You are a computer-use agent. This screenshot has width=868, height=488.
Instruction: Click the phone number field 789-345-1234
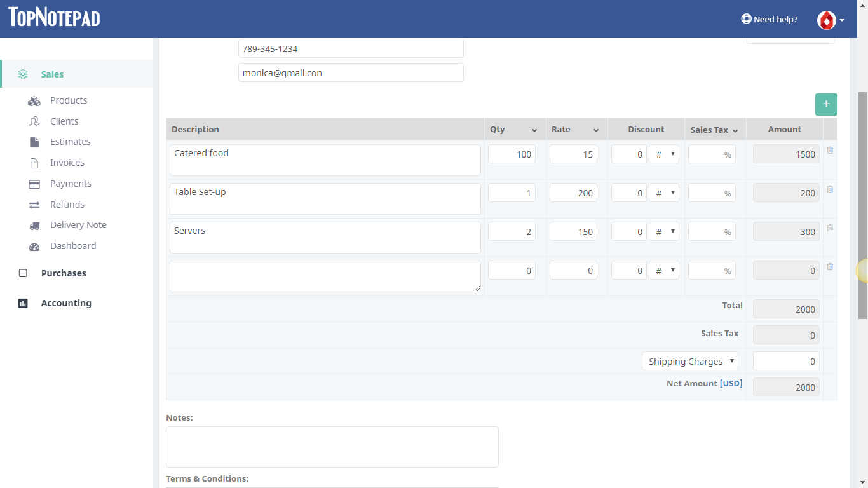(351, 48)
